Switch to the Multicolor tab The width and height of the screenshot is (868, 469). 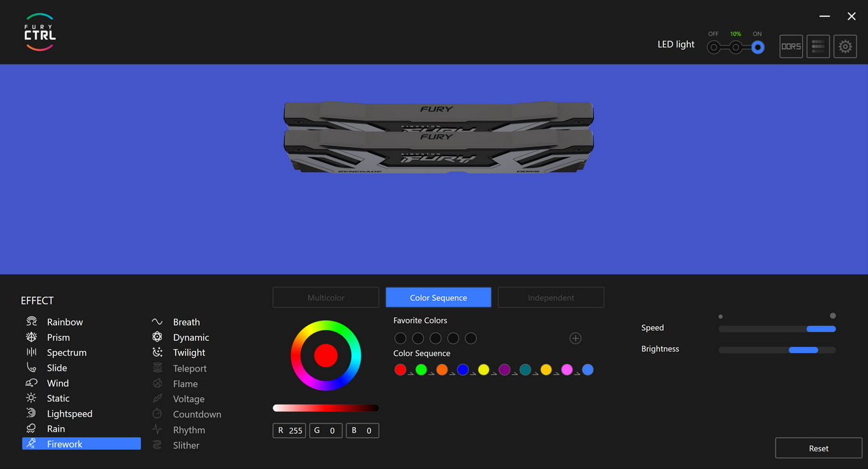click(x=326, y=298)
